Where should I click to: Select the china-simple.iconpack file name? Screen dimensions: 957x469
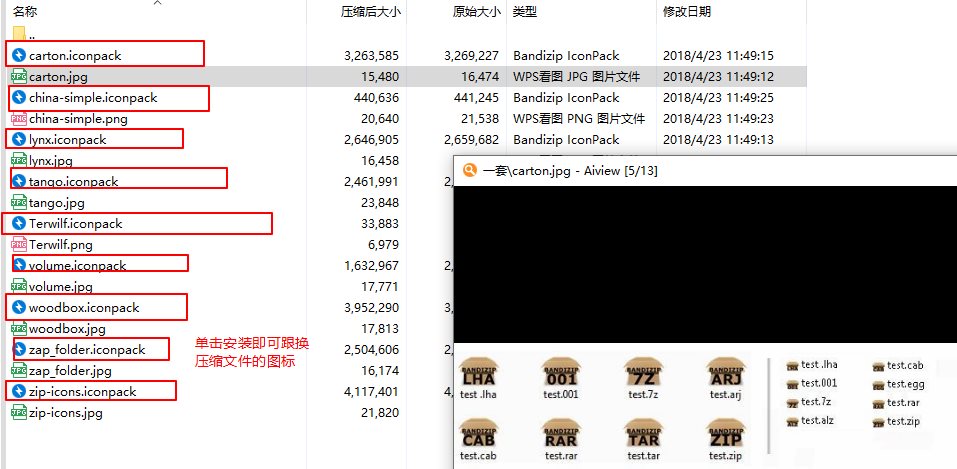pyautogui.click(x=93, y=98)
